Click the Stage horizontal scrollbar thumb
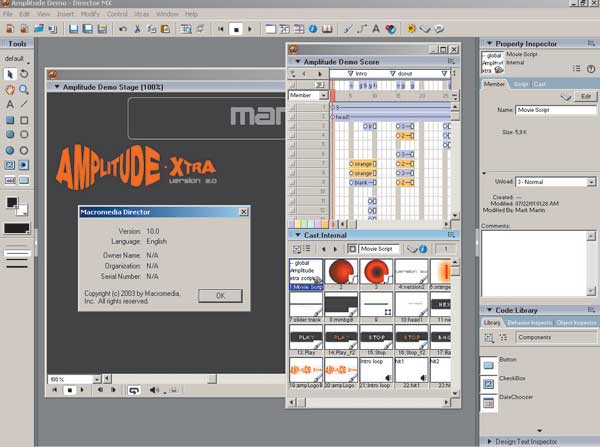Screen dimensions: 600x447 [x=212, y=379]
